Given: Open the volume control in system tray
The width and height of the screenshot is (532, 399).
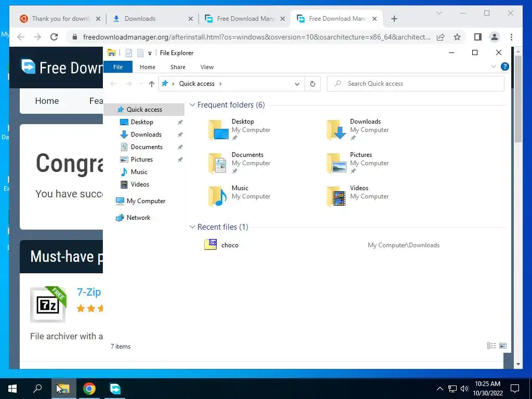Looking at the screenshot, I should (464, 389).
